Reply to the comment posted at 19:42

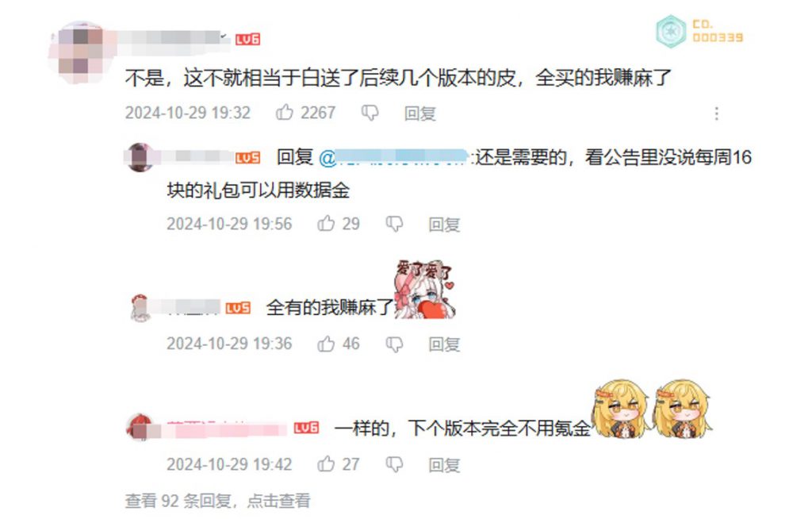click(444, 465)
